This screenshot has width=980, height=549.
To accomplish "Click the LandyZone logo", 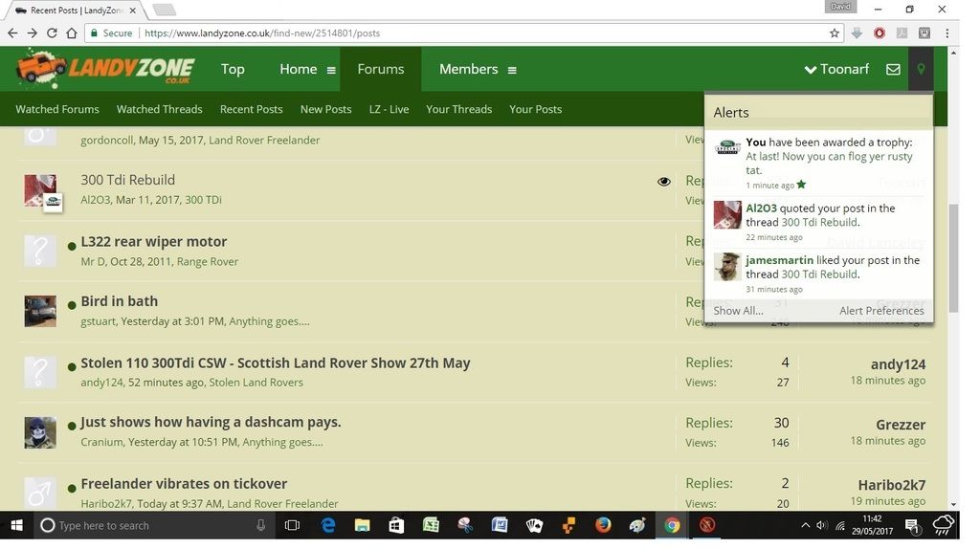I will click(105, 69).
